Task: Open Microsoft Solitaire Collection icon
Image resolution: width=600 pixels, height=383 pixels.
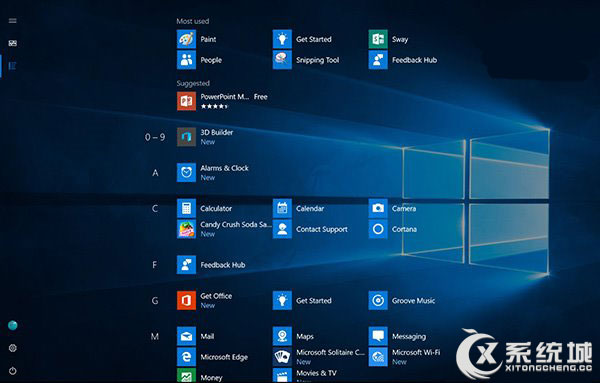Action: [x=282, y=357]
